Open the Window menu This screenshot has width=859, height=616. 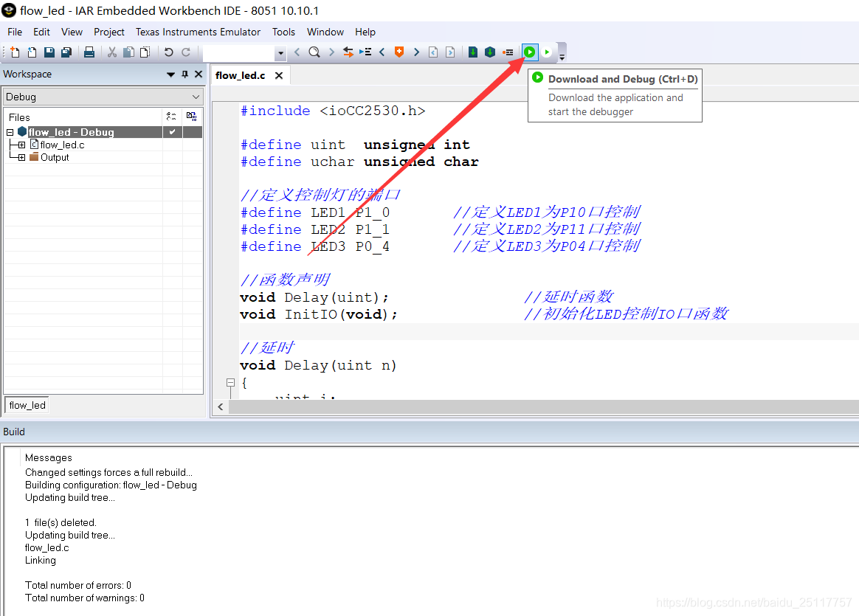[x=325, y=32]
